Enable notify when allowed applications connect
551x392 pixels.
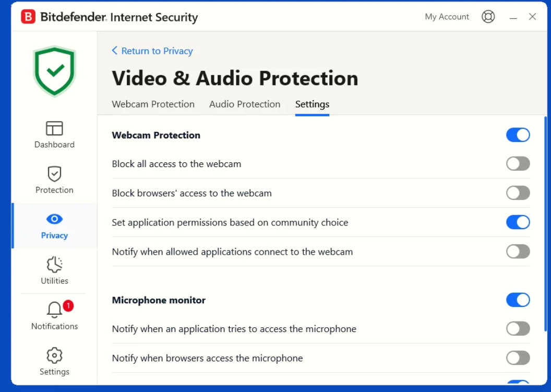(518, 252)
